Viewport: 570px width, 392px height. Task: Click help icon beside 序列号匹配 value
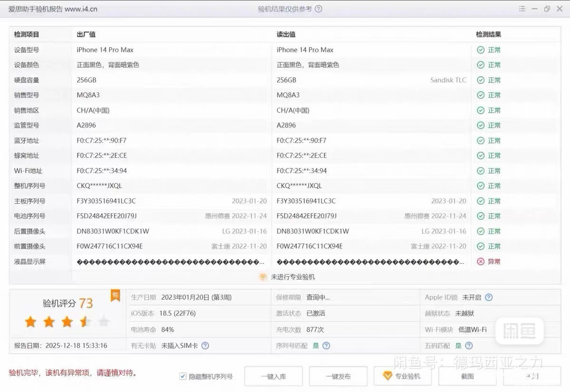tap(326, 346)
